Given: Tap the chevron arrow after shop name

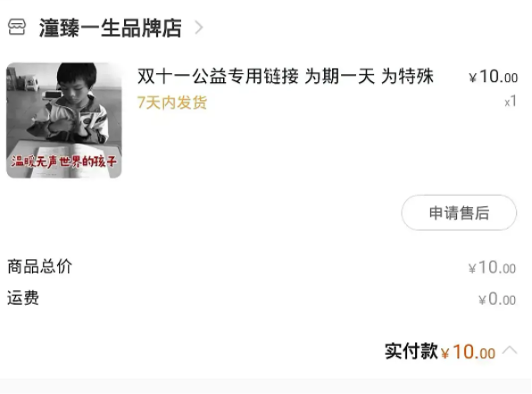Looking at the screenshot, I should coord(199,27).
